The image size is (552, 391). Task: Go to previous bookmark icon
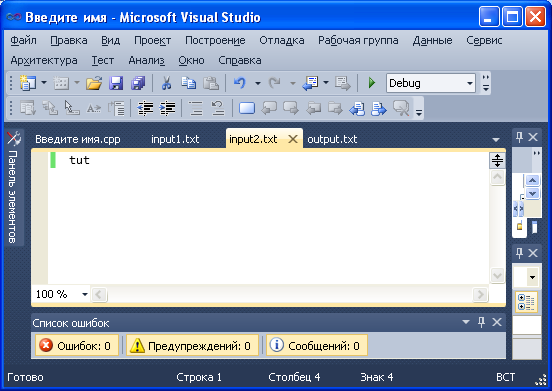(269, 108)
